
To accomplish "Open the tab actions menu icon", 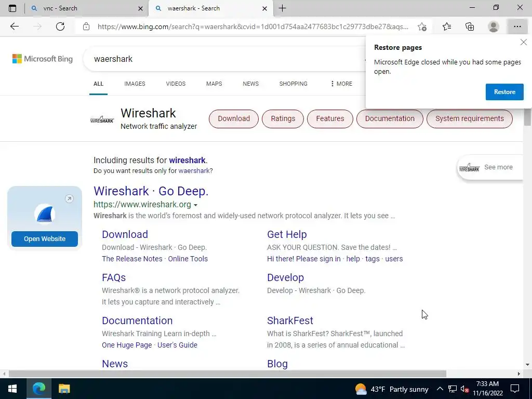I will click(12, 8).
